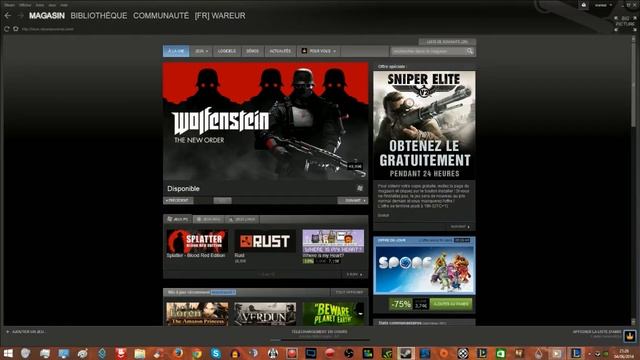Open the LOGICIELS store tab
Screen dimensions: 640x360
(227, 51)
